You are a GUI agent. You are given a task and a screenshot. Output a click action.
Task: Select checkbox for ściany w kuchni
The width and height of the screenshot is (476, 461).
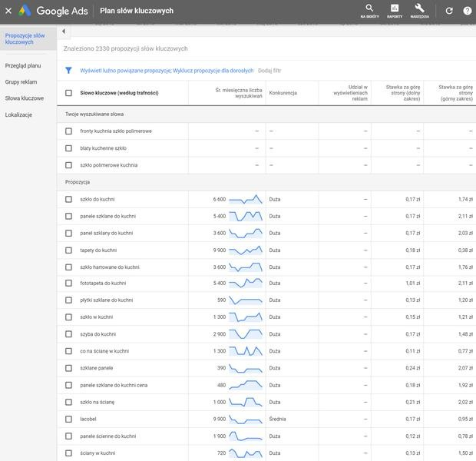point(68,453)
